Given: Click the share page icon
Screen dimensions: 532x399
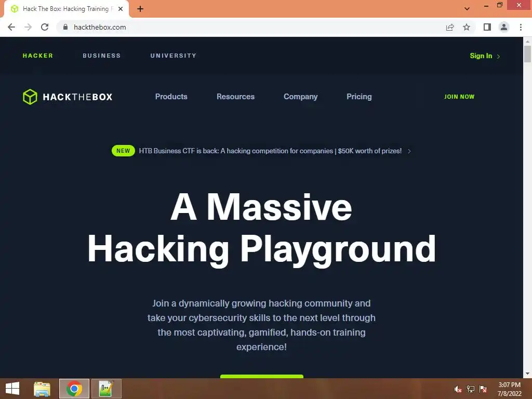Looking at the screenshot, I should pos(450,27).
